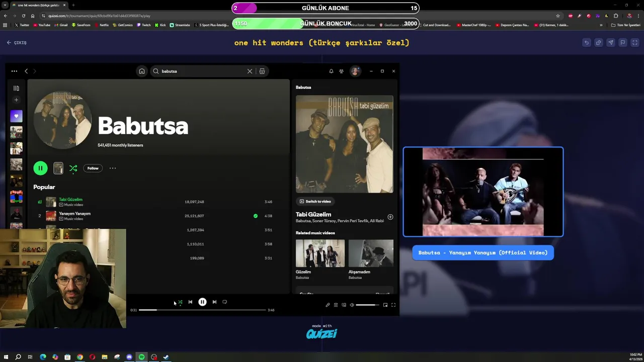Toggle the saved checkmark on Yanayım Yanayım
This screenshot has width=644, height=362.
256,216
